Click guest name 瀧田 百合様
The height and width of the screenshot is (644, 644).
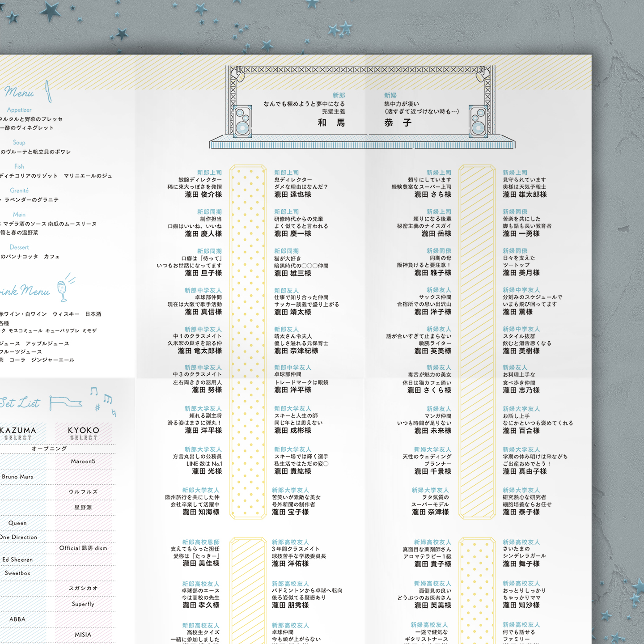click(521, 431)
